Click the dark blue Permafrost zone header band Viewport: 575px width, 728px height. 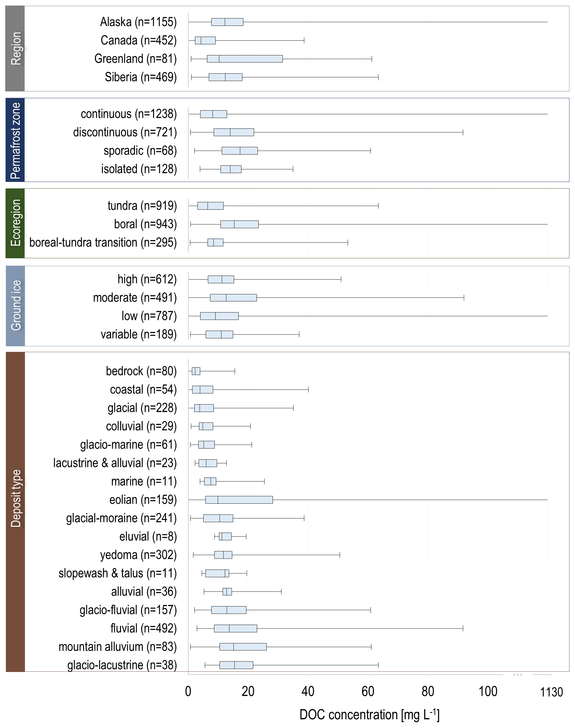click(15, 140)
